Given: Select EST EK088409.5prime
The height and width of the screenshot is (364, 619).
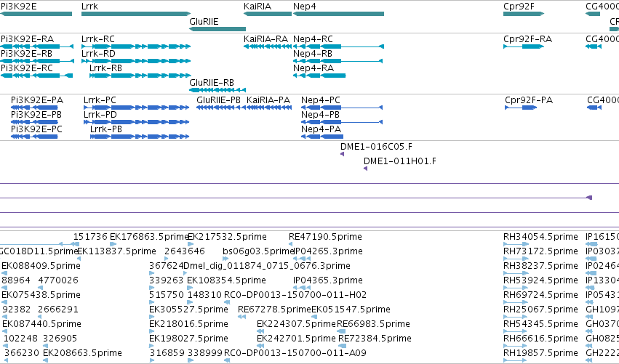Looking at the screenshot, I should 4,273.
